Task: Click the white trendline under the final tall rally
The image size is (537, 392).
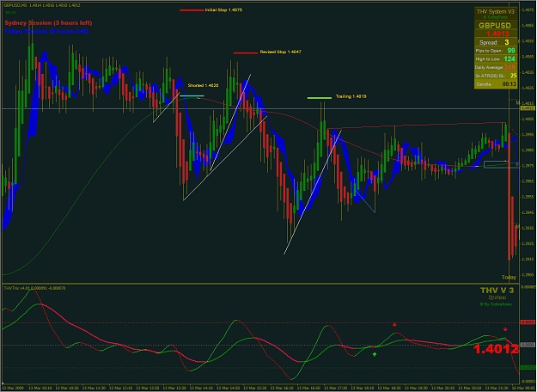Action: 313,192
